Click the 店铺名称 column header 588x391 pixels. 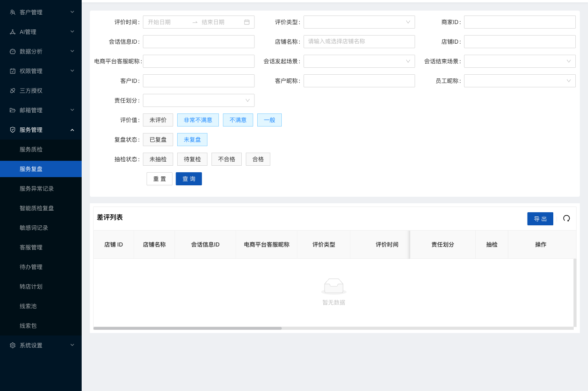(x=154, y=244)
